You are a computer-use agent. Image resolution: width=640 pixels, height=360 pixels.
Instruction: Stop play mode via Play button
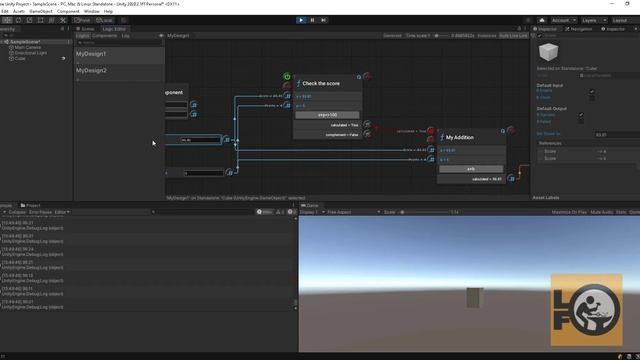pyautogui.click(x=301, y=20)
